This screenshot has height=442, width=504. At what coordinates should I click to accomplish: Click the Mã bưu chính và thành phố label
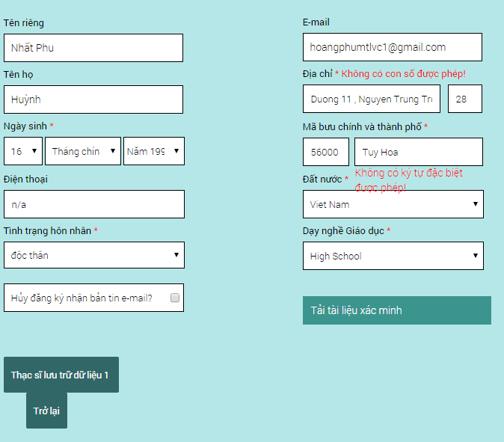tap(362, 126)
